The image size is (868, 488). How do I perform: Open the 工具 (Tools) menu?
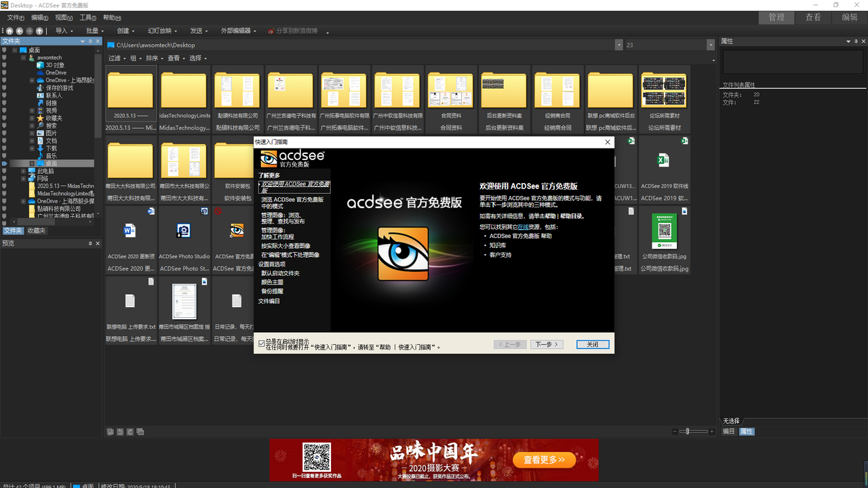pyautogui.click(x=88, y=18)
